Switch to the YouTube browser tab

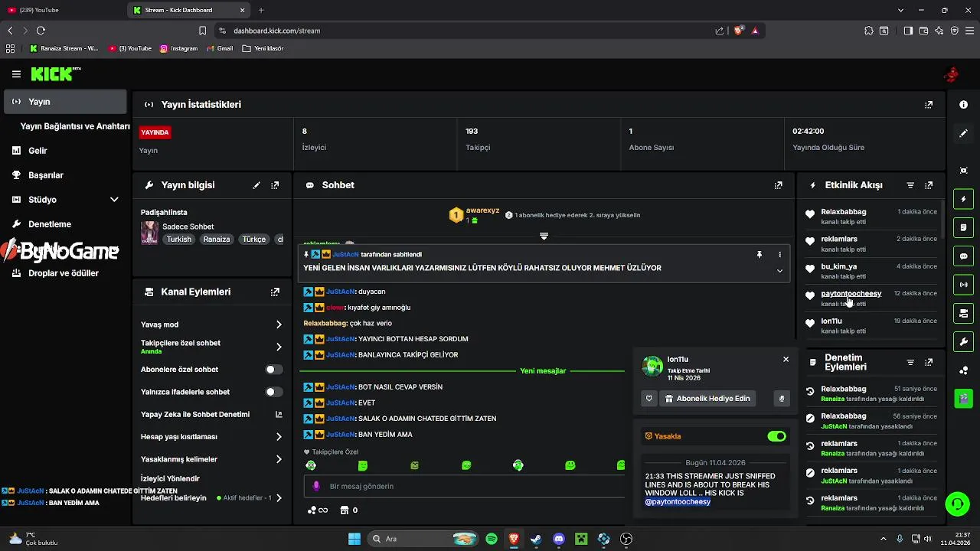click(63, 10)
